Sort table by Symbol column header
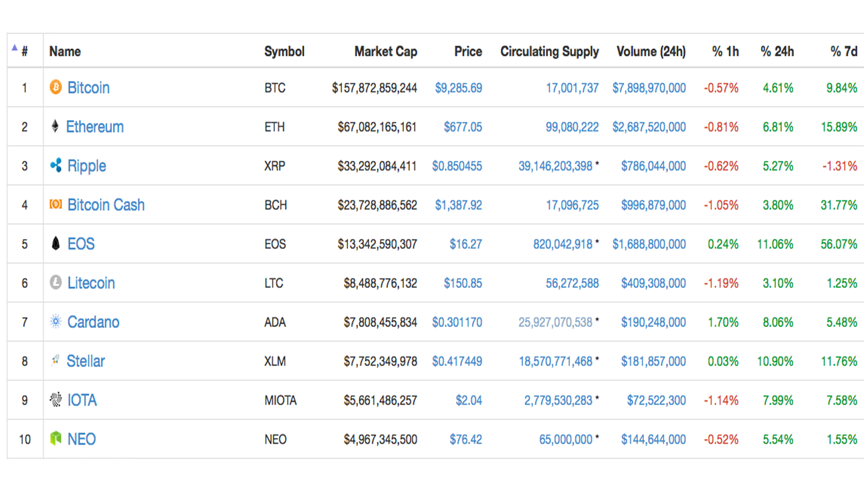Image resolution: width=868 pixels, height=496 pixels. point(285,52)
